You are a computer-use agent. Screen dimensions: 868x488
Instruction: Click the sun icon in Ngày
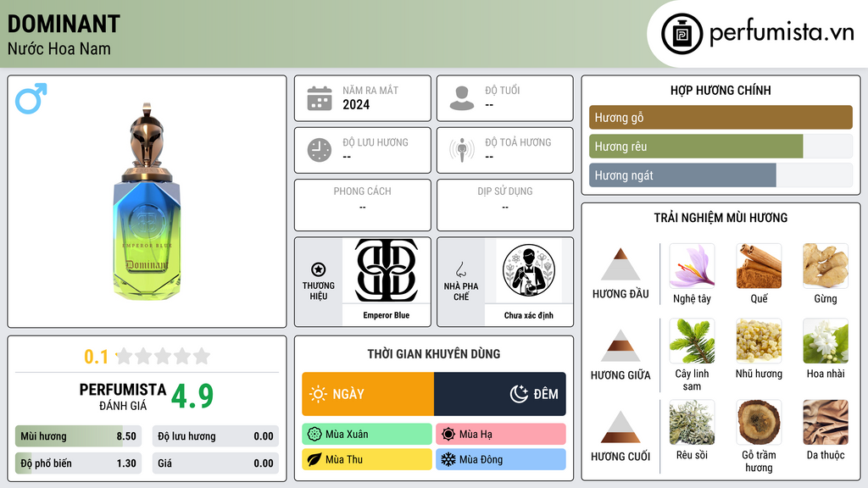point(319,394)
